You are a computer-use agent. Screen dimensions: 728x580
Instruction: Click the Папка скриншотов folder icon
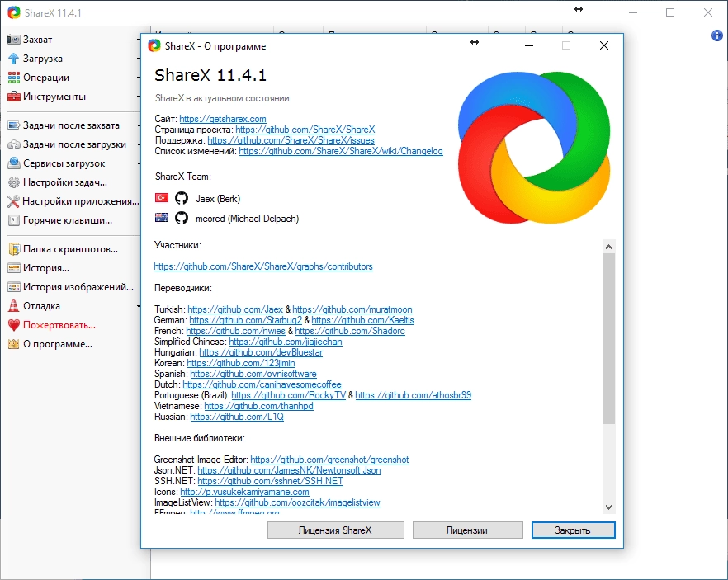[x=14, y=249]
